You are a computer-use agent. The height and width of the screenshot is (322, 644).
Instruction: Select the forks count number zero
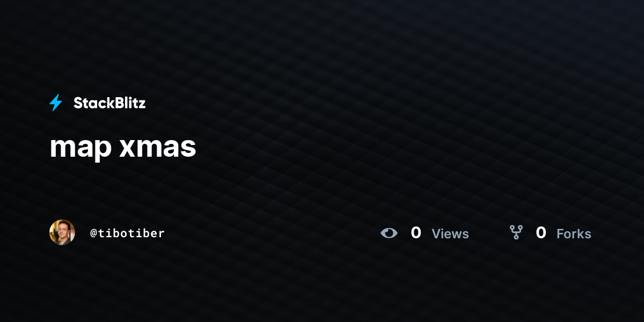click(541, 233)
